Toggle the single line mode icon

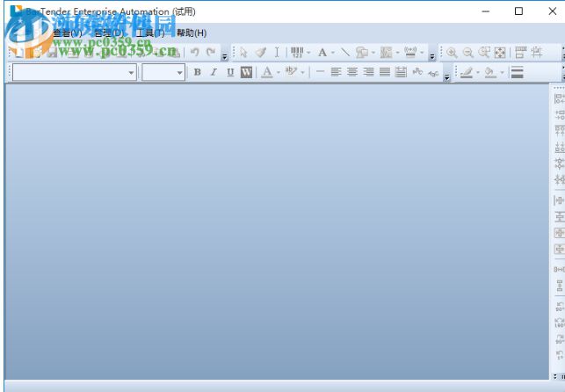[320, 72]
